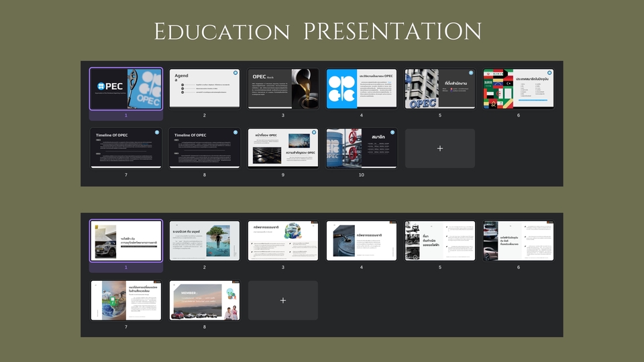Viewport: 644px width, 362px height.
Task: Click notes icon on Timeline Of OPEC slide 7
Action: click(x=157, y=132)
